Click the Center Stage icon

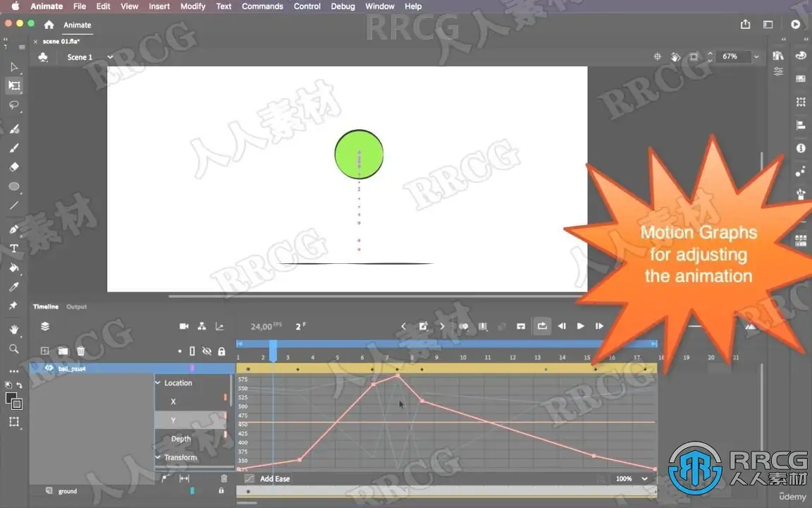[x=657, y=56]
